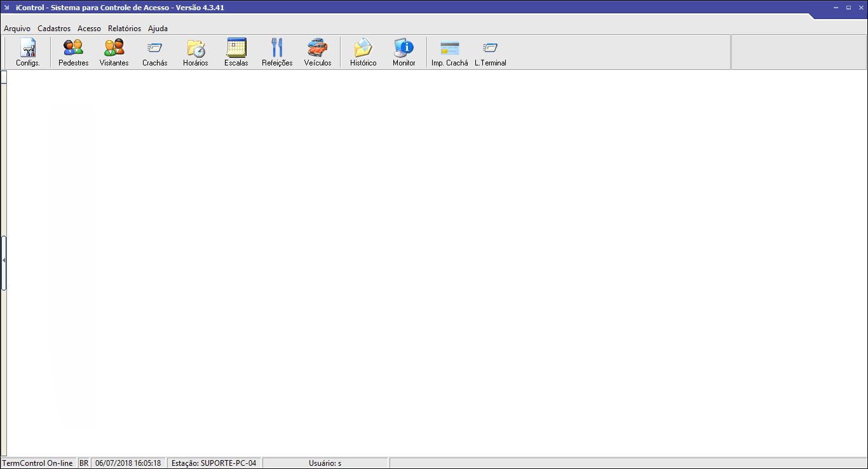Open the Escalas calendar icon

tap(236, 52)
